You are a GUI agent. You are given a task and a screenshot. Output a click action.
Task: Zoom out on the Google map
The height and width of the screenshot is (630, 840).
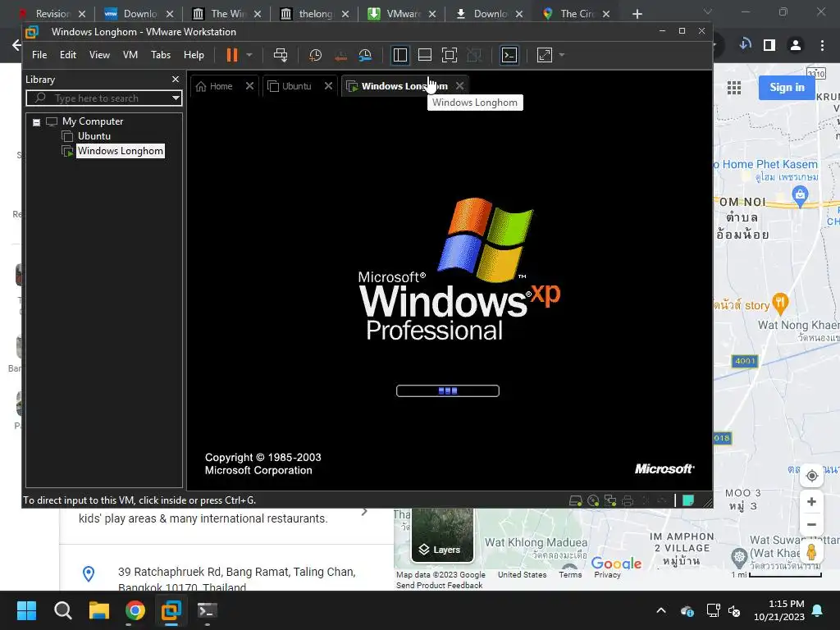811,524
